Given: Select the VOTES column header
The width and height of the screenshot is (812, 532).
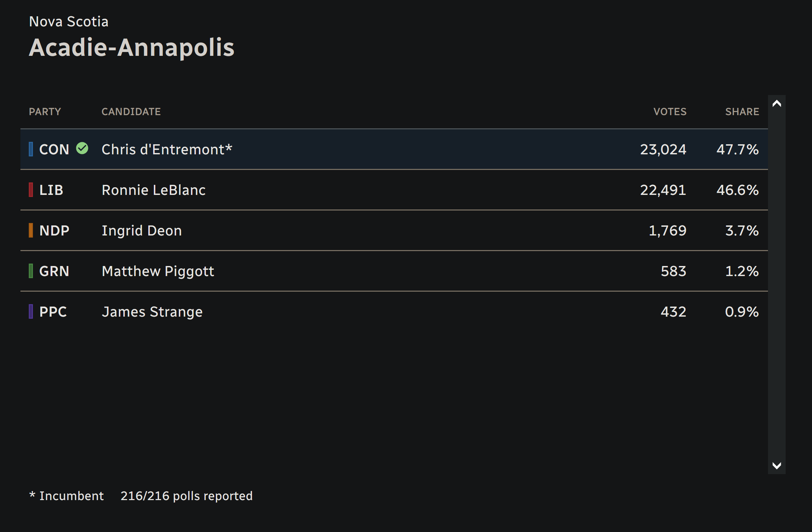Looking at the screenshot, I should click(x=670, y=112).
